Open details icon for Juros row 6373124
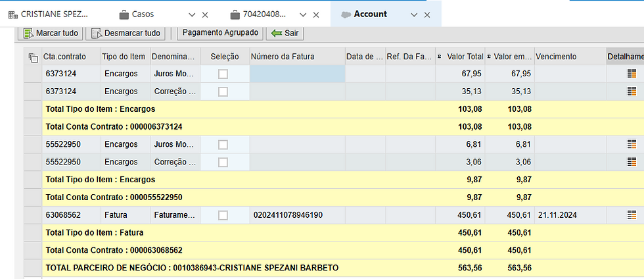644x279 pixels. coord(632,74)
